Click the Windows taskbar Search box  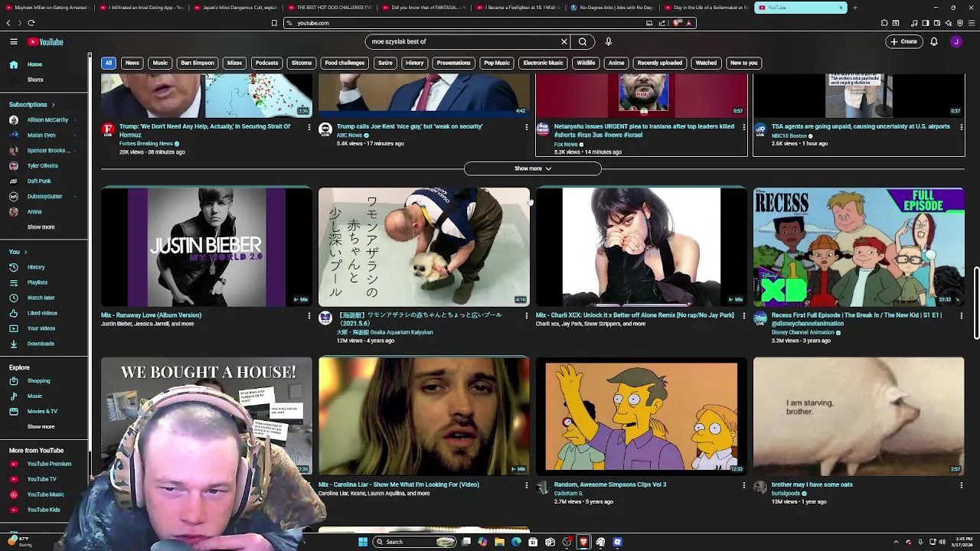click(x=414, y=542)
